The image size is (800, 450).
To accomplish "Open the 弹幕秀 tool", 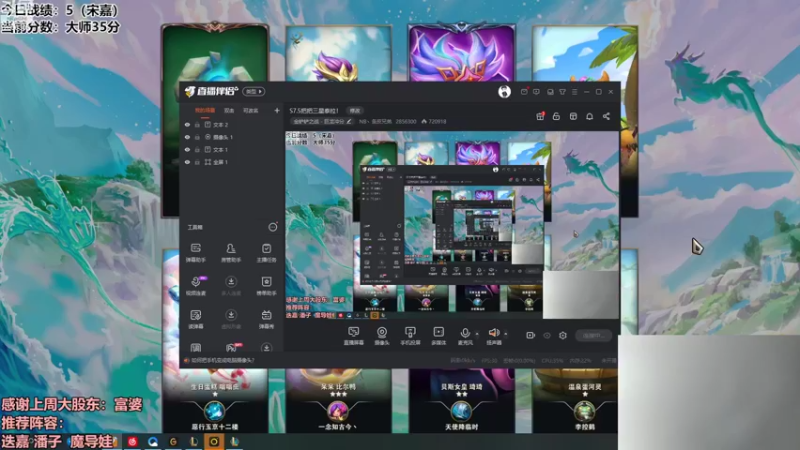I will coord(266,319).
